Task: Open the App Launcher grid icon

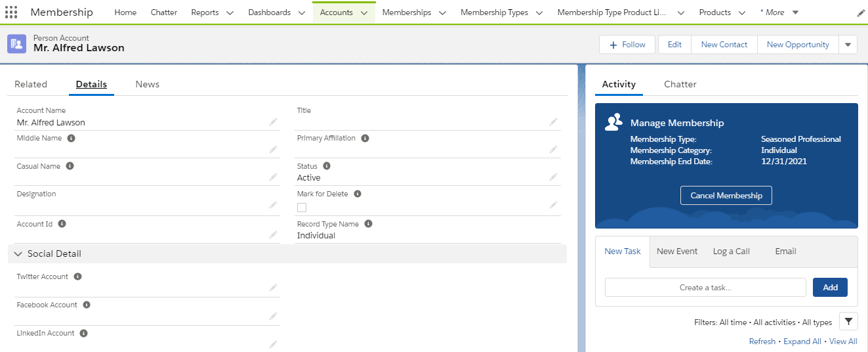Action: (x=11, y=12)
